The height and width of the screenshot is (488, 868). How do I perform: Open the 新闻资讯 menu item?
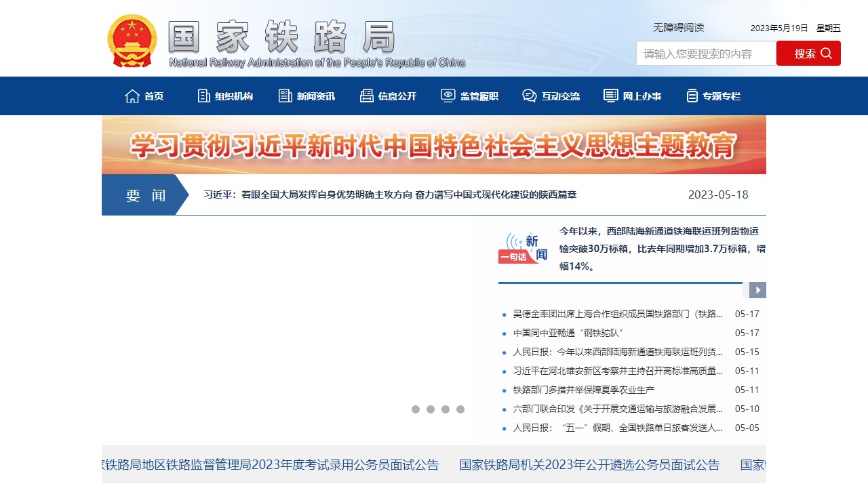[315, 96]
